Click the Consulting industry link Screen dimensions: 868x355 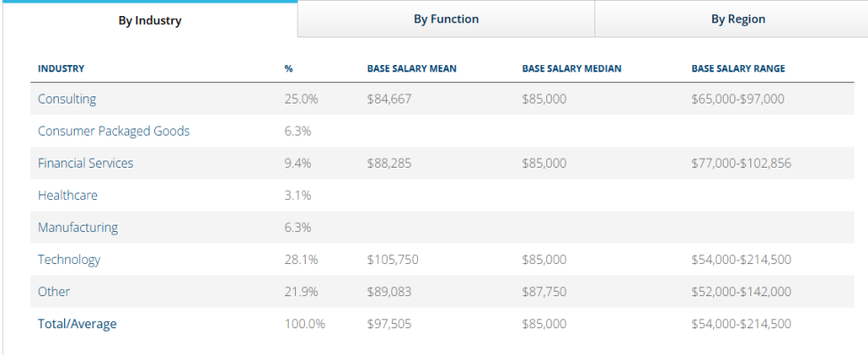pyautogui.click(x=67, y=99)
